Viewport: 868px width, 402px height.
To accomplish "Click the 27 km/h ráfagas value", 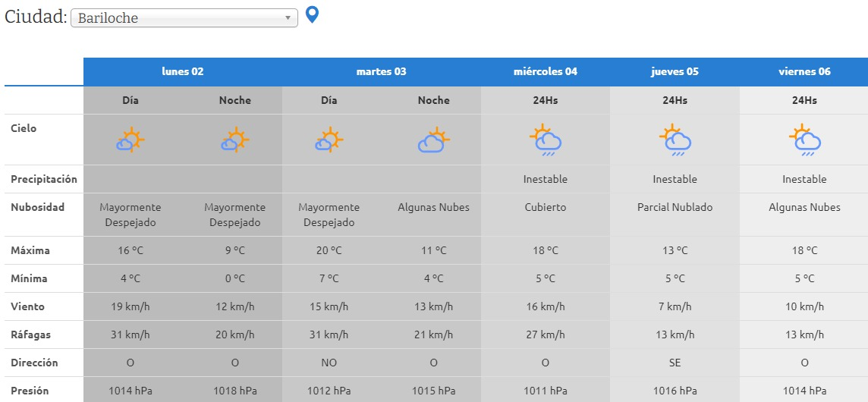I will (546, 334).
